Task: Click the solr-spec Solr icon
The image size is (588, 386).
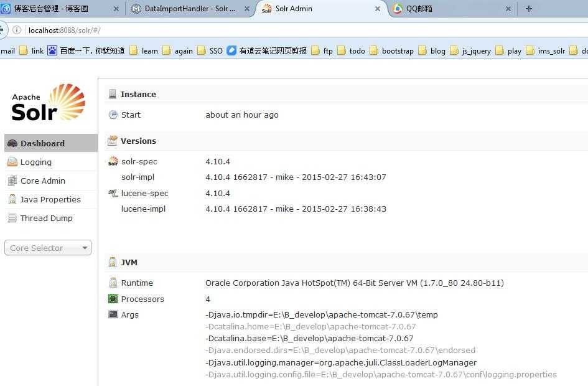Action: (x=113, y=161)
